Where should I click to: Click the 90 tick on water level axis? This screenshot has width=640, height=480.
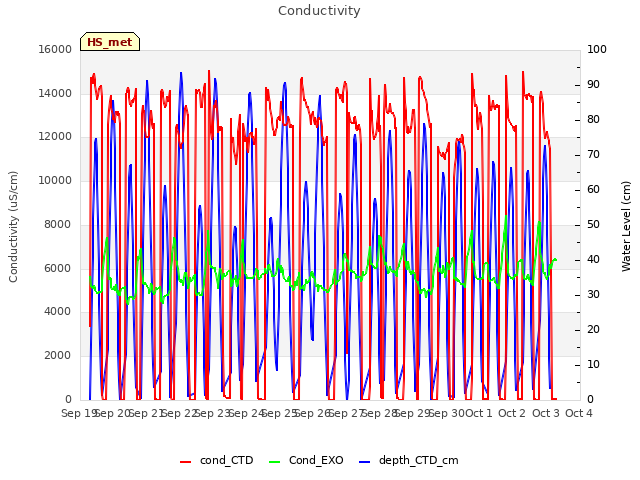(593, 84)
